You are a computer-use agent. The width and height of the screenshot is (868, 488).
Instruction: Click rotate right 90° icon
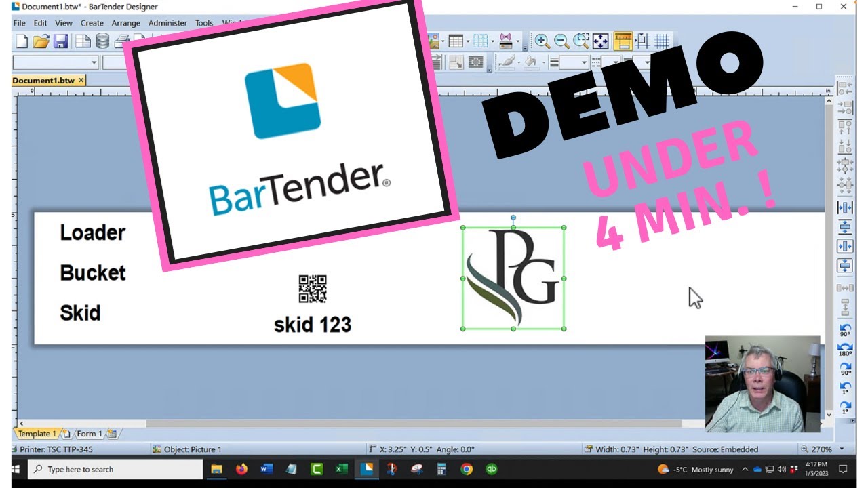pyautogui.click(x=845, y=369)
